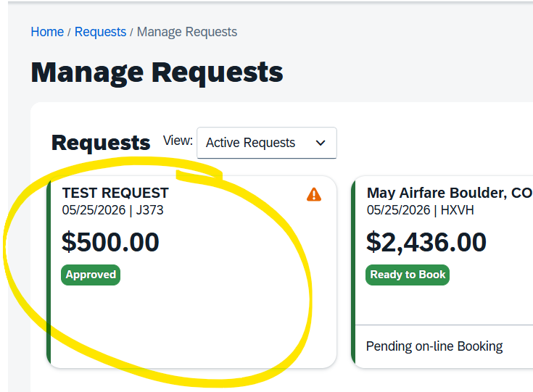Open the May Airfare Boulder request title
Screen dimensions: 533x392
coord(449,193)
